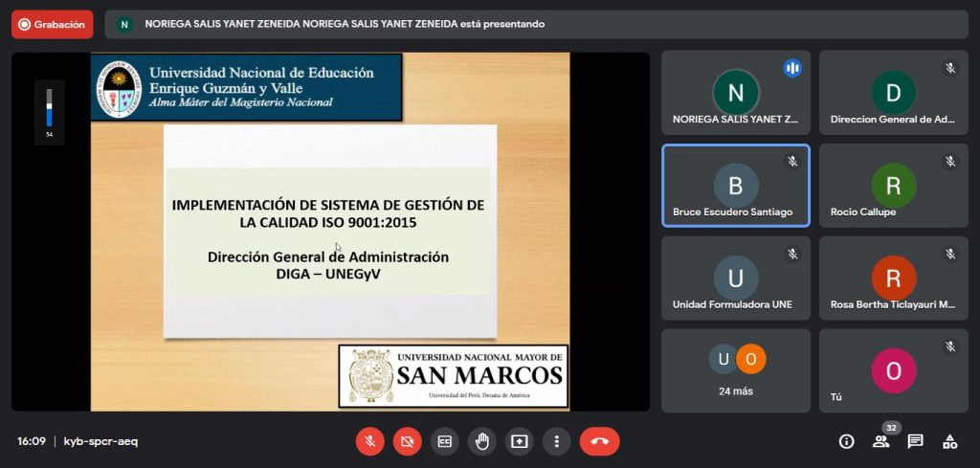Enable closed captions
This screenshot has height=468, width=980.
[444, 442]
